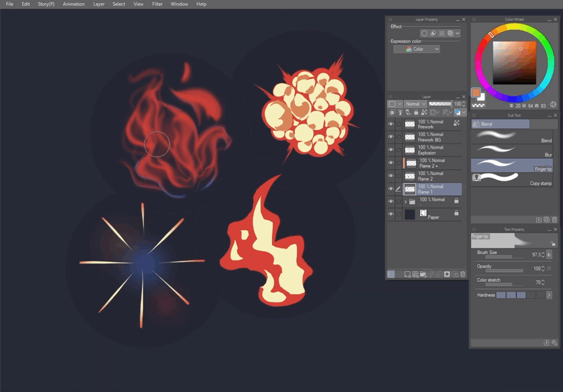Select the foreground orange color swatch

[x=476, y=93]
